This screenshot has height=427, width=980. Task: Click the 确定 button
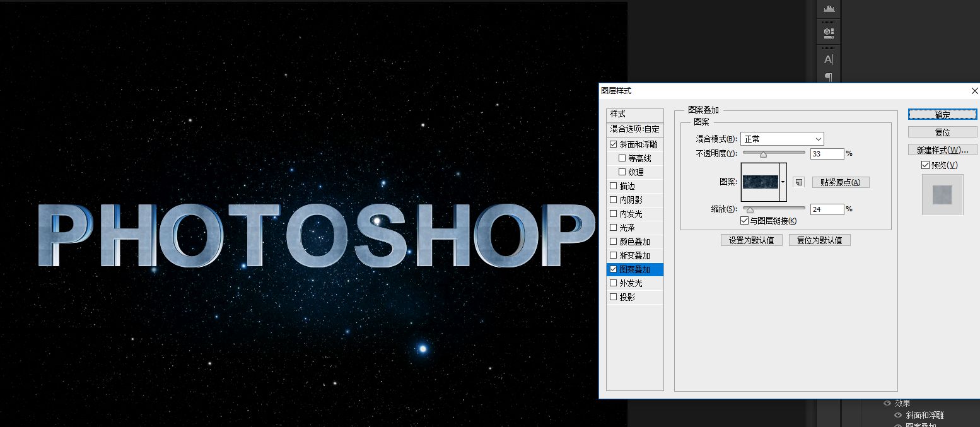click(942, 114)
